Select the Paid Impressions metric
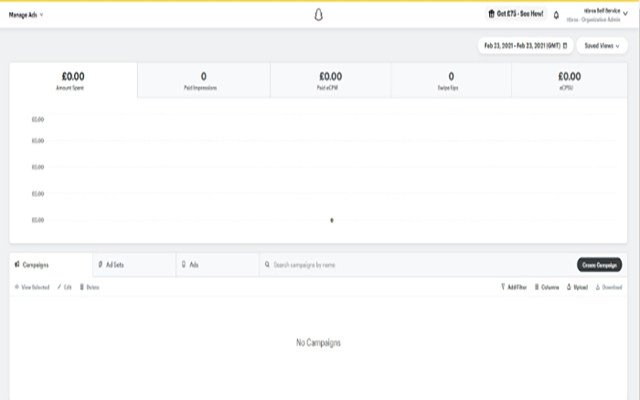This screenshot has height=400, width=640. click(x=203, y=80)
